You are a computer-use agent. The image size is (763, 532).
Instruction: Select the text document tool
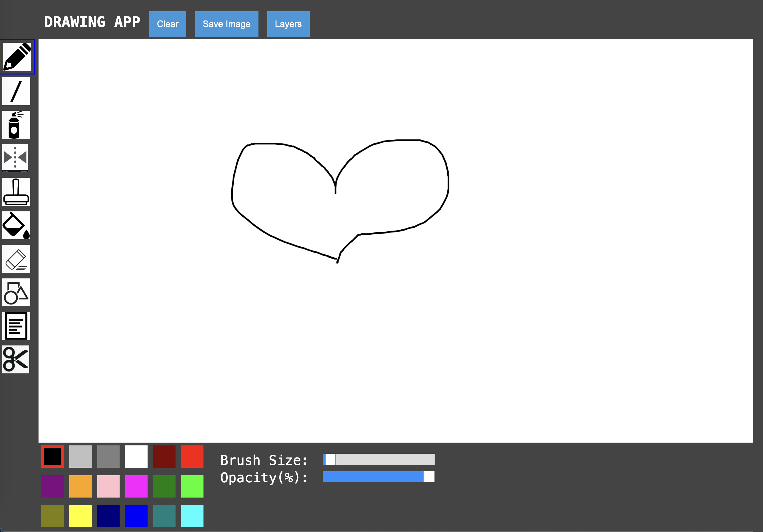click(x=16, y=326)
